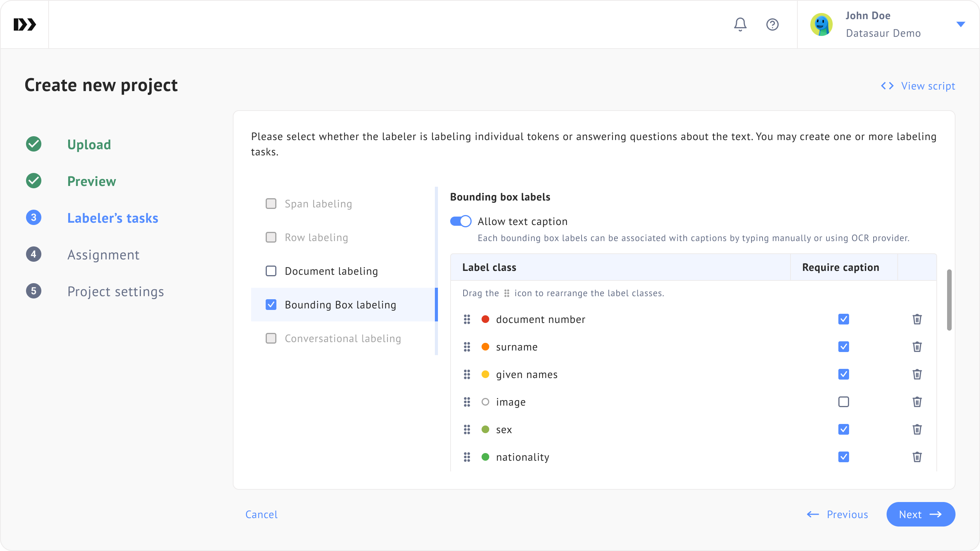Open the help question mark icon
980x551 pixels.
pyautogui.click(x=772, y=24)
